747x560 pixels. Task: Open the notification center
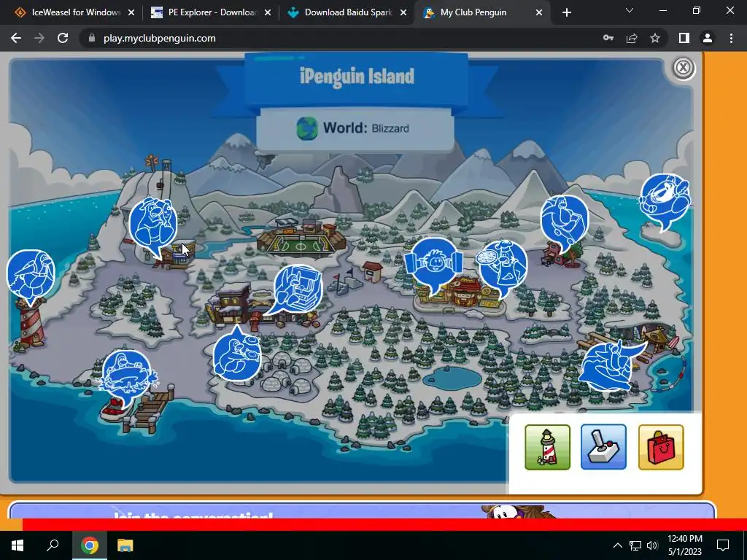723,545
